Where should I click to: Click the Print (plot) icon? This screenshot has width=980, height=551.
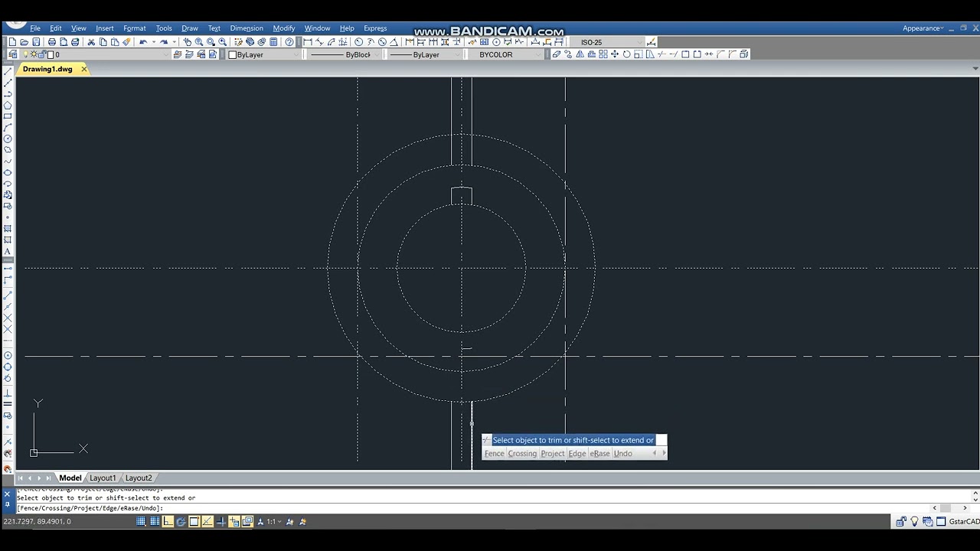pyautogui.click(x=52, y=42)
